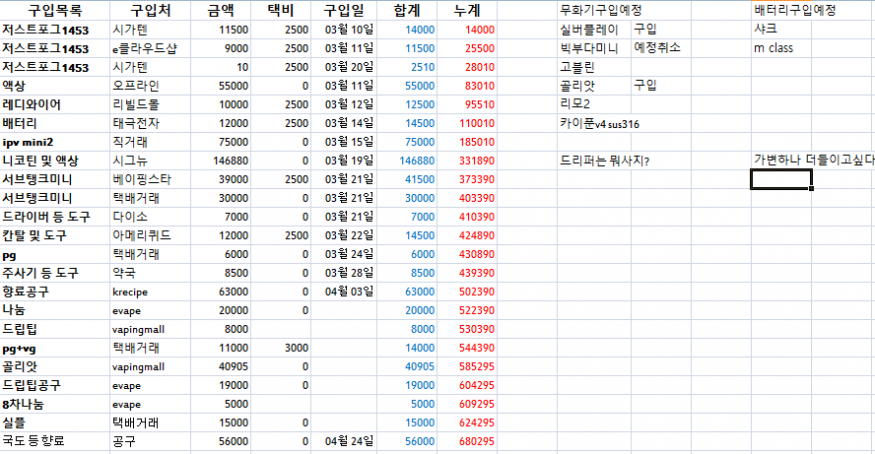The width and height of the screenshot is (875, 454).
Task: Select the 구입일 header cell
Action: (x=344, y=10)
